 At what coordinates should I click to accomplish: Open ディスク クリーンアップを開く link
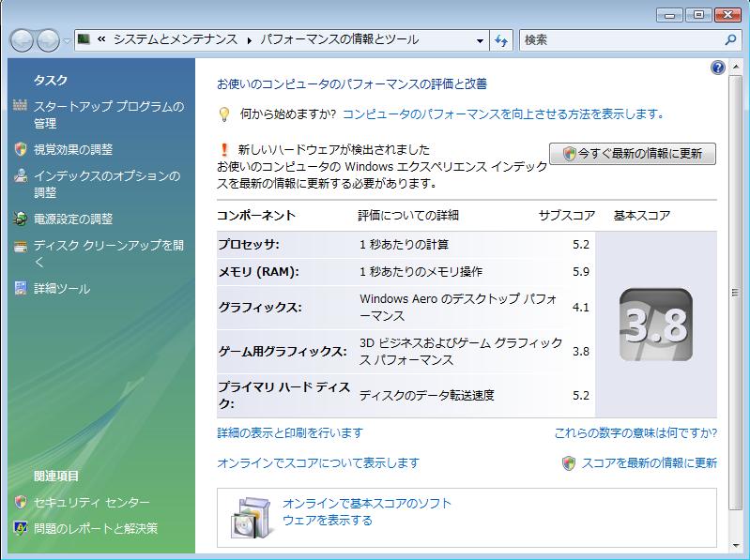[x=109, y=253]
